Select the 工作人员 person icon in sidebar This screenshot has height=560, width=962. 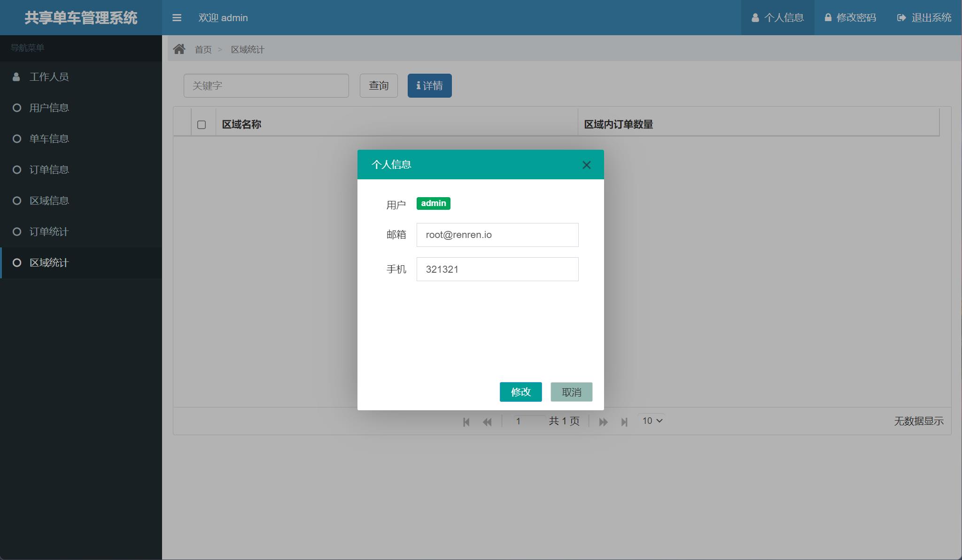[16, 76]
